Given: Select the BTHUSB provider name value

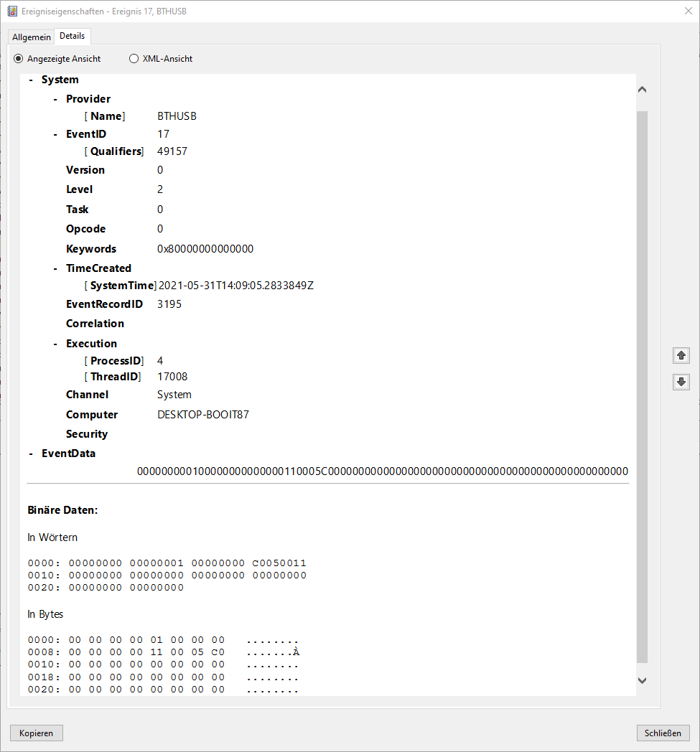Looking at the screenshot, I should click(177, 116).
